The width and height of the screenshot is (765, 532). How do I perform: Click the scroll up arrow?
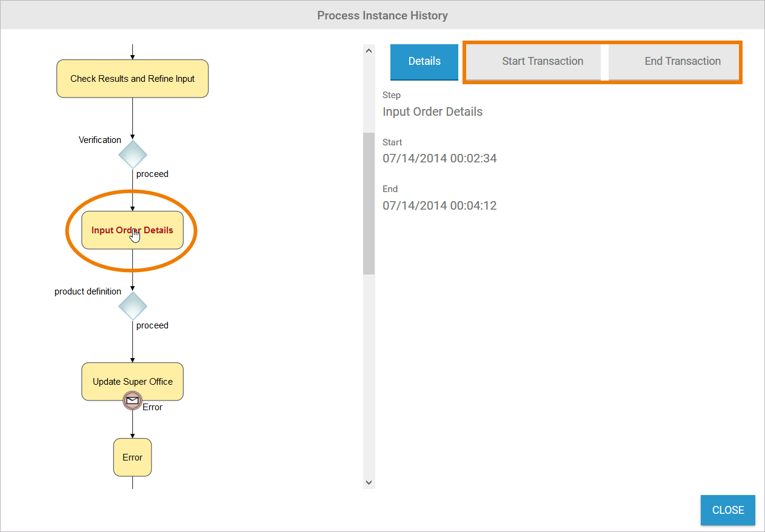click(x=369, y=51)
